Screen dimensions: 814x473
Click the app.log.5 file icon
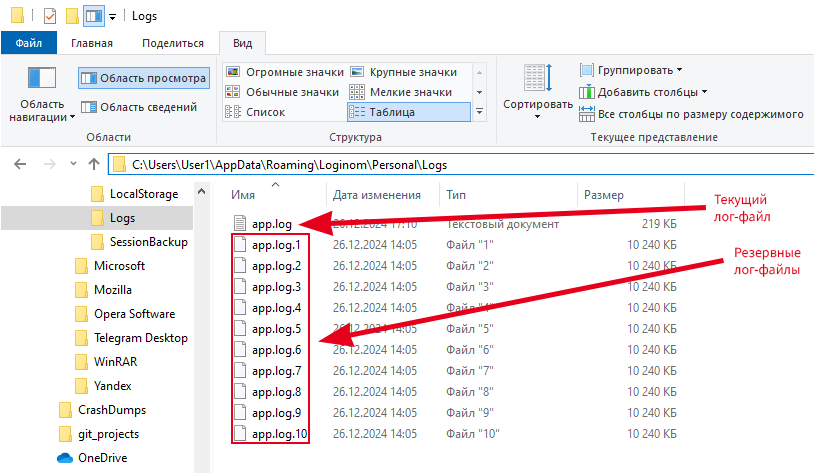click(240, 329)
